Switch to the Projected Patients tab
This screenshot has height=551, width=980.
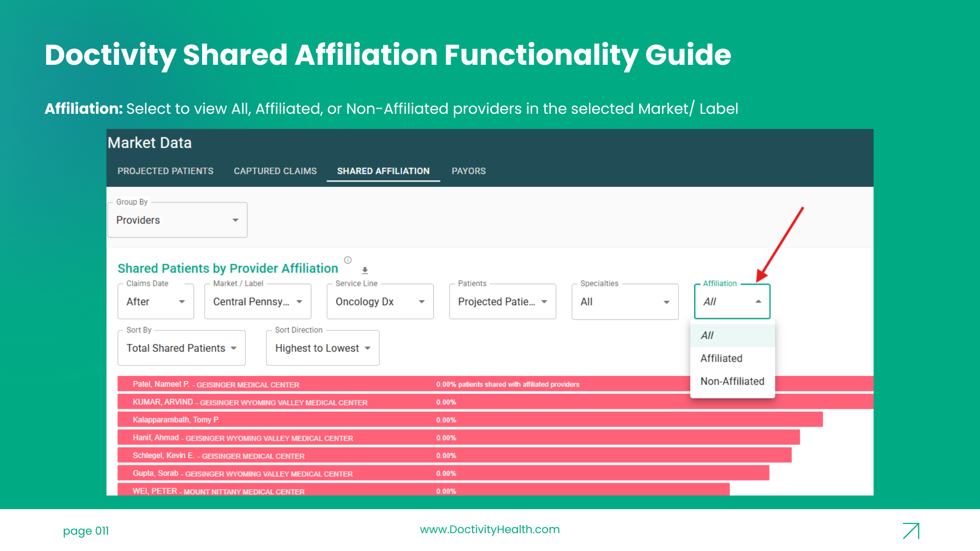[x=165, y=171]
